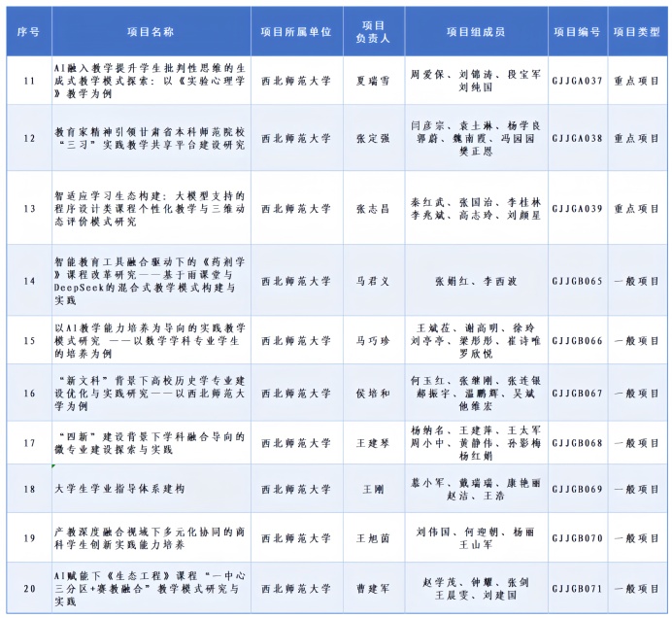The height and width of the screenshot is (618, 672).
Task: Click the 大学生学业指导体系建构 project title
Action: [150, 491]
